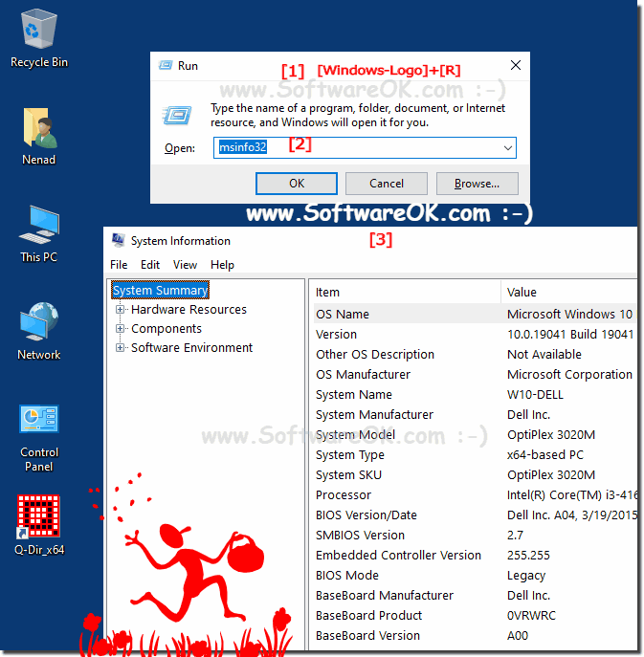Select the BIOS Version/Date row
The image size is (644, 657).
click(x=475, y=515)
